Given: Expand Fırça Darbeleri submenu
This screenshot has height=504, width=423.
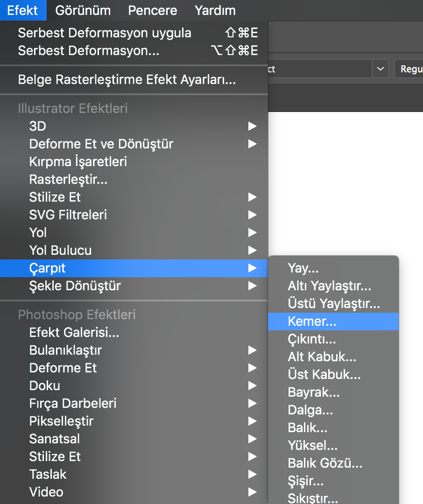Looking at the screenshot, I should 134,403.
